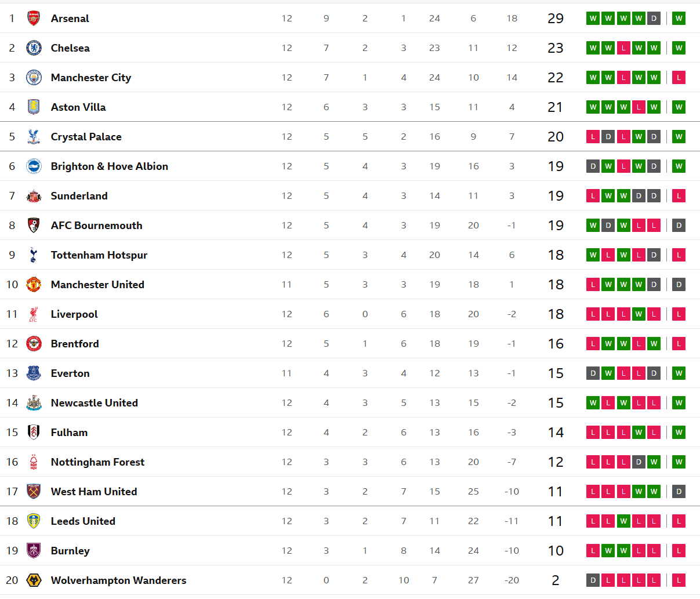The height and width of the screenshot is (599, 700).
Task: Click the Newcastle United badge
Action: [34, 403]
